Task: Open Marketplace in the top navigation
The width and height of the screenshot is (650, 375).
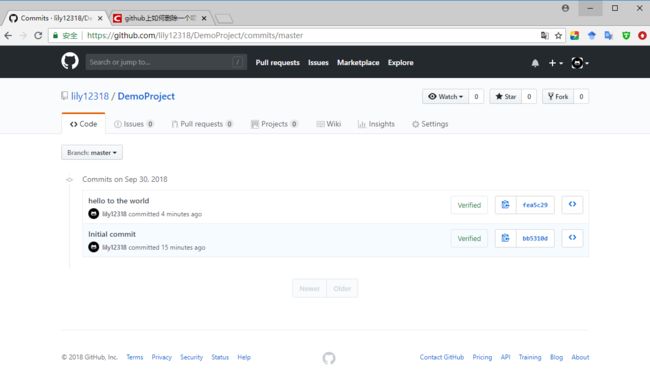Action: [358, 63]
